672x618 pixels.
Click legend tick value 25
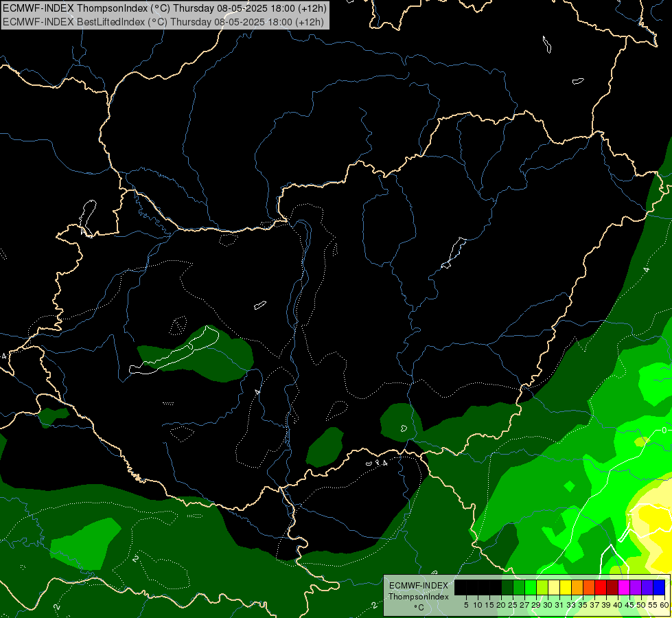[x=513, y=605]
